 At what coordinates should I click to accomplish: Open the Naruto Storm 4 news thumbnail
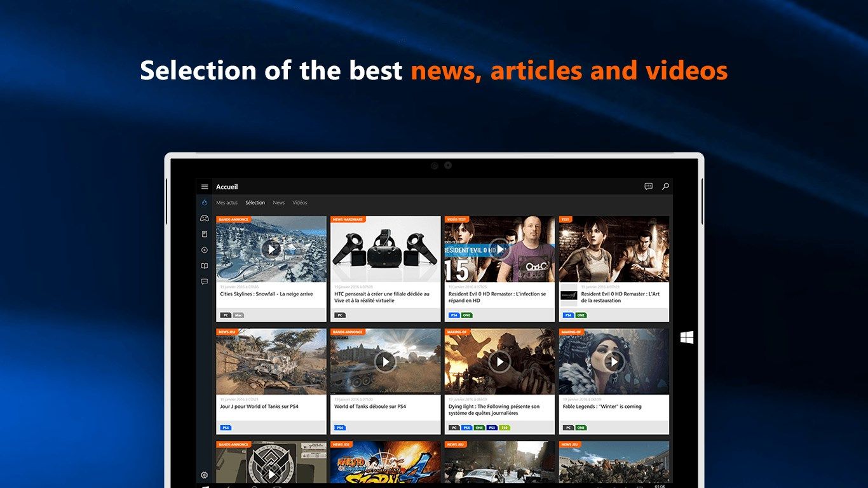pyautogui.click(x=385, y=463)
